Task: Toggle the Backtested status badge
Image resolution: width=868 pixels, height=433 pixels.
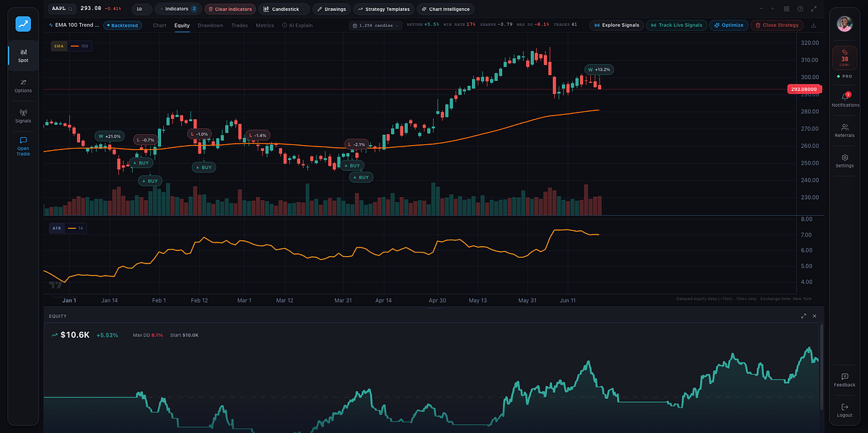Action: point(123,25)
